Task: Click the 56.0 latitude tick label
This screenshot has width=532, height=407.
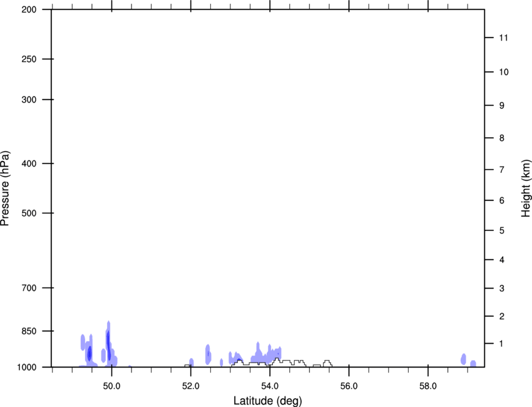Action: [x=349, y=386]
